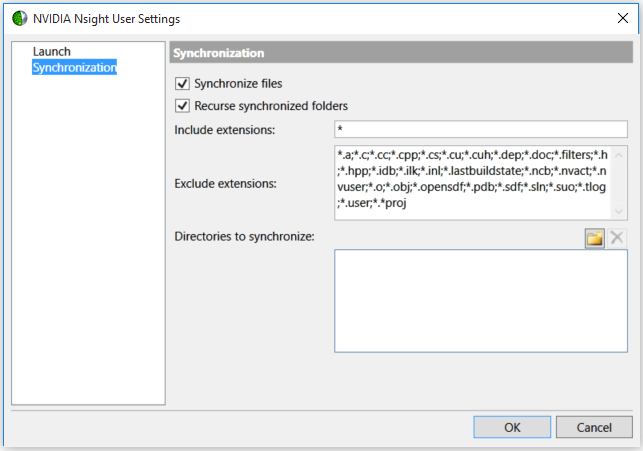Click the Directories to synchronize list box
This screenshot has width=643, height=451.
[x=481, y=301]
